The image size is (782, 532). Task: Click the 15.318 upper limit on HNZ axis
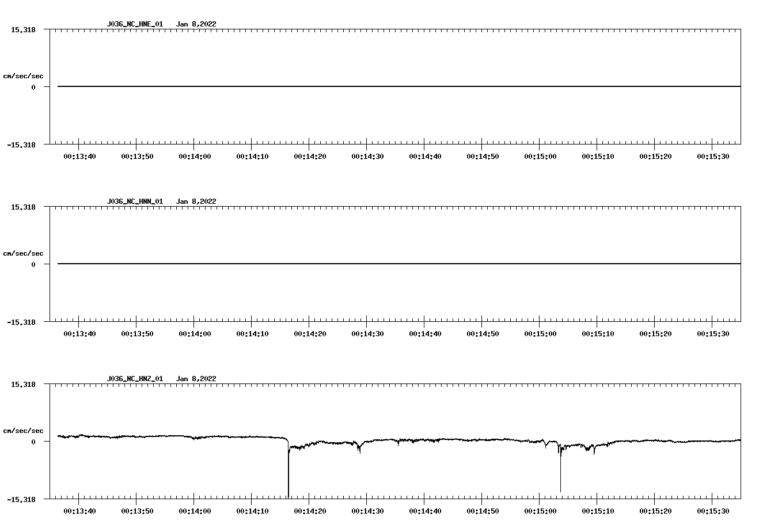[23, 384]
